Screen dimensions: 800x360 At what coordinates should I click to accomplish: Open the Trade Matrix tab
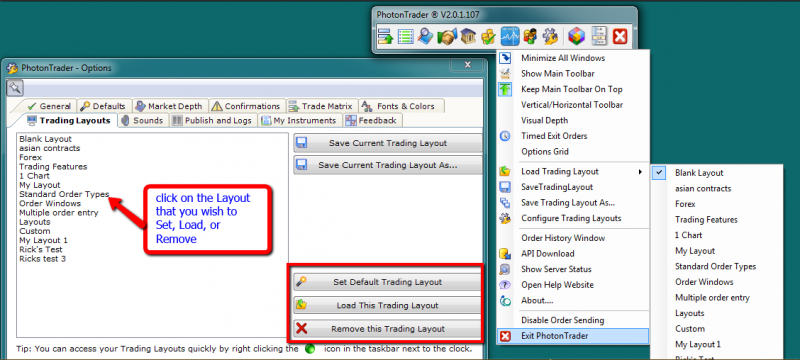pyautogui.click(x=320, y=106)
